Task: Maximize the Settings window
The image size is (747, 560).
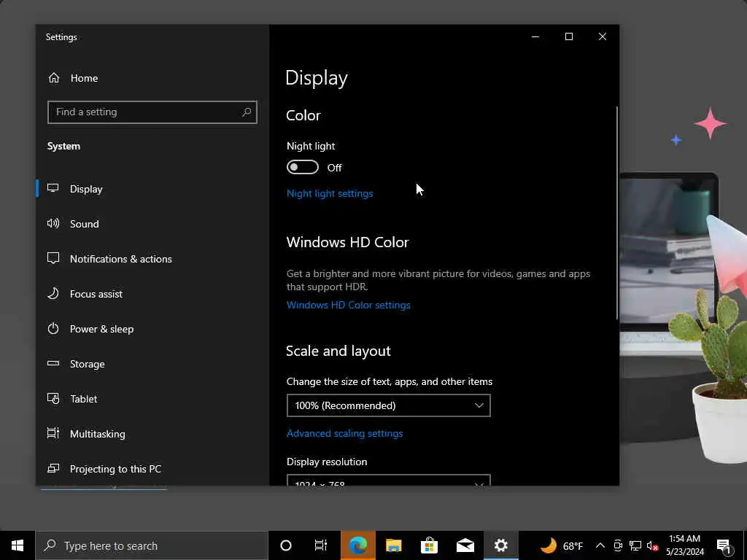Action: [569, 36]
